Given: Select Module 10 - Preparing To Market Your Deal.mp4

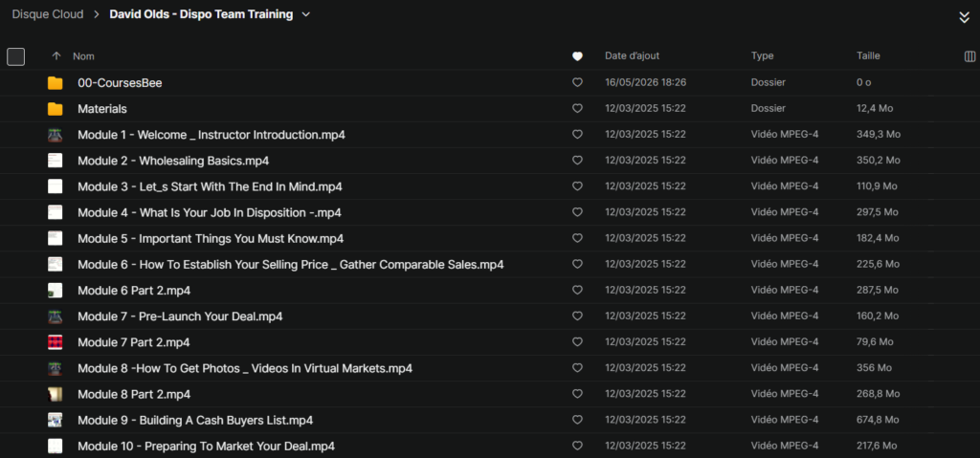Looking at the screenshot, I should point(207,447).
